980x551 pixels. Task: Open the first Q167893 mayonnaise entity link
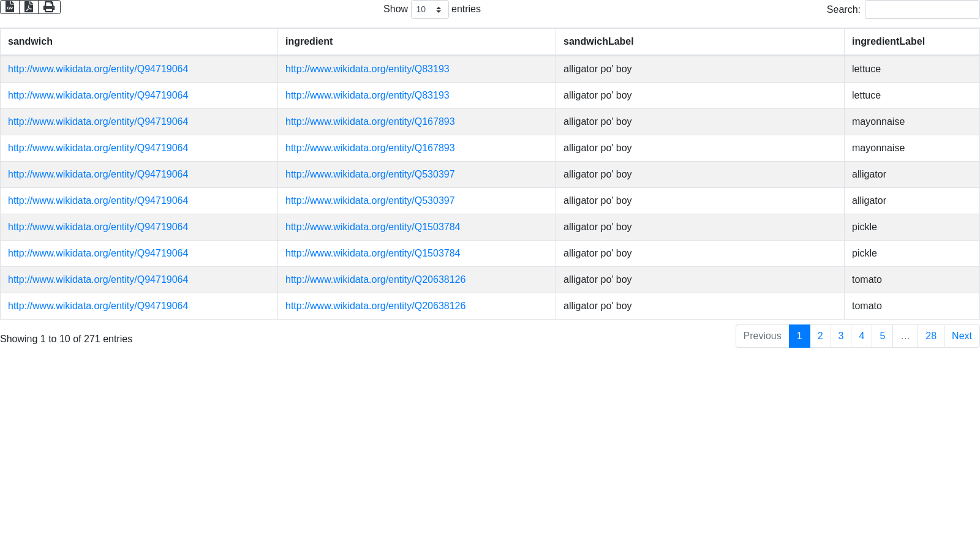point(370,122)
